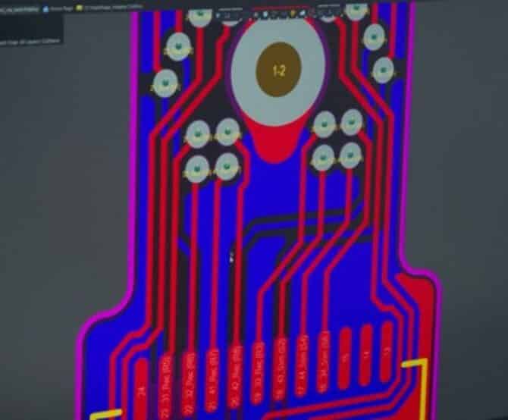Click the yellow silkscreen line at bottom left
The height and width of the screenshot is (420, 508).
point(106,414)
